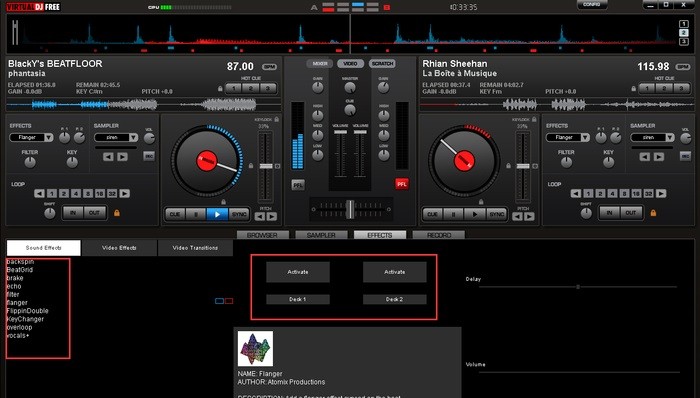700x398 pixels.
Task: Pause the left deck
Action: click(196, 215)
